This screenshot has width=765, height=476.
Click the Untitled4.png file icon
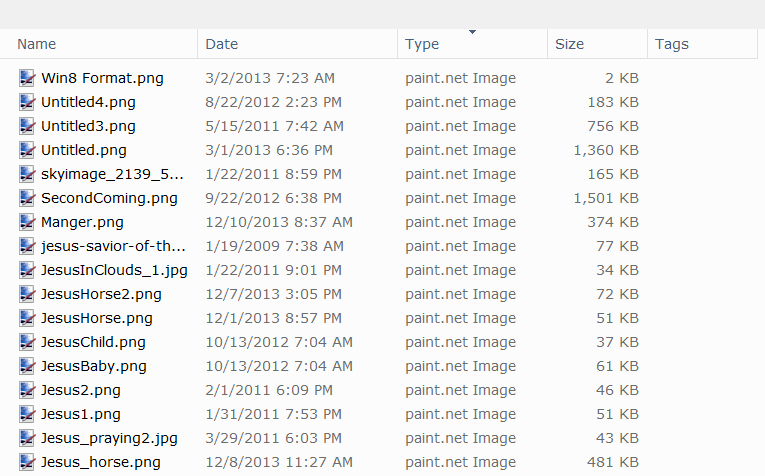pyautogui.click(x=27, y=102)
